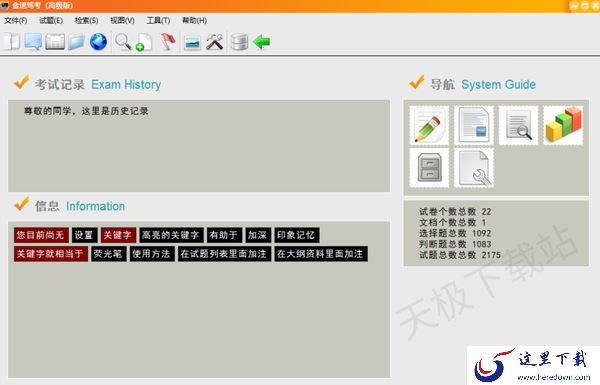Click the black 设置 tag
The image size is (600, 385).
(84, 235)
